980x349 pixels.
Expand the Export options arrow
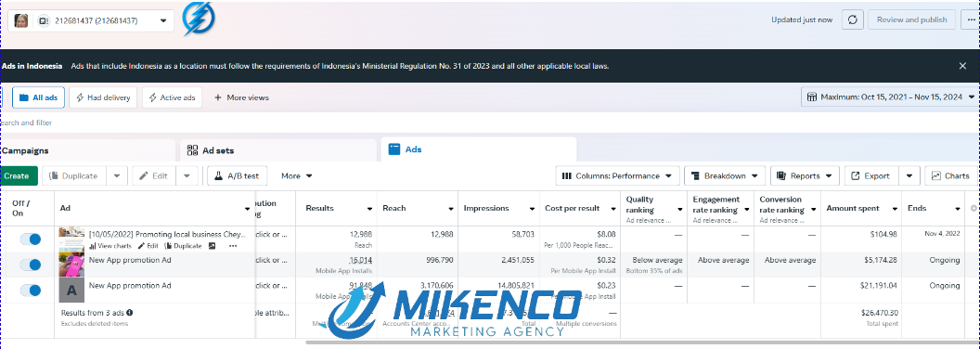[909, 175]
